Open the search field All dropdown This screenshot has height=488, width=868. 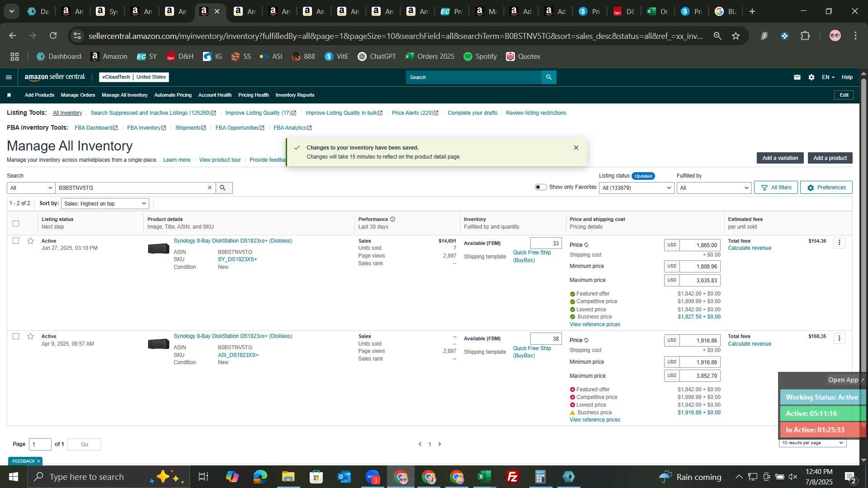(31, 188)
